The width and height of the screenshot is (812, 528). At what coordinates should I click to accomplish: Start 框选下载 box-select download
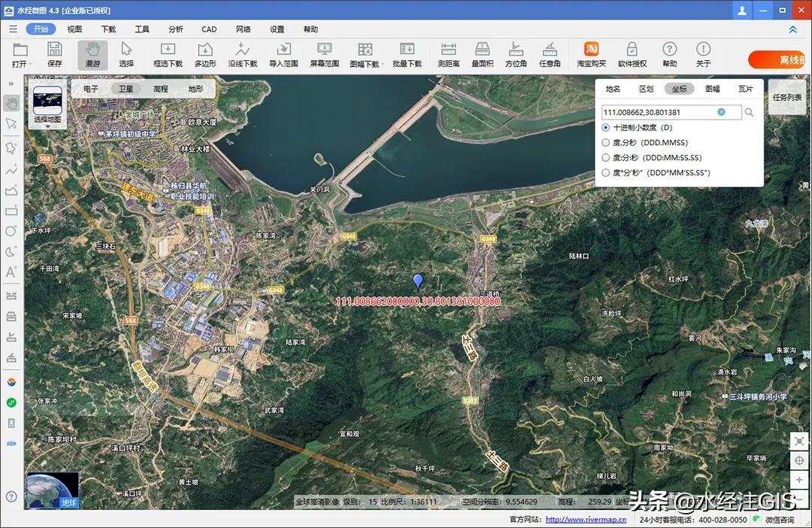[x=168, y=55]
